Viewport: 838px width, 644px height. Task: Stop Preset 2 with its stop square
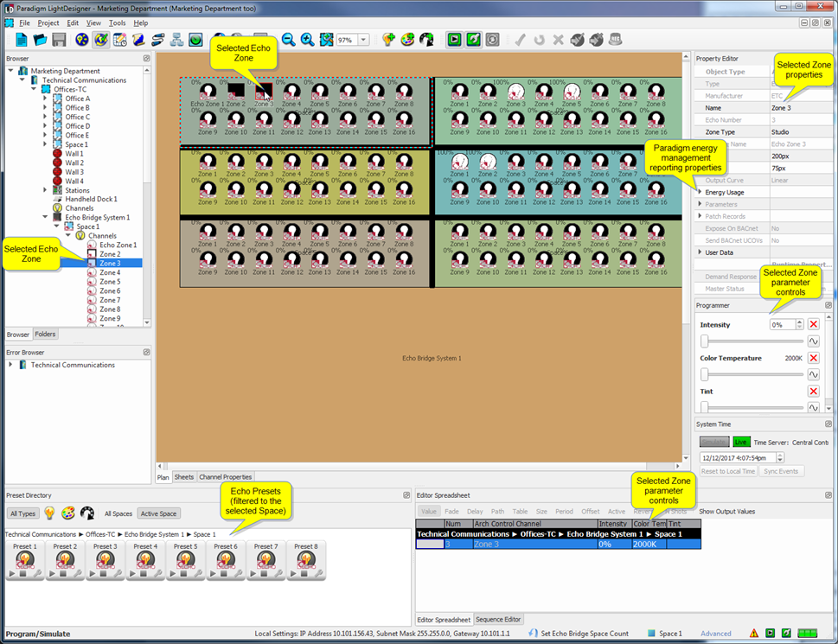click(63, 573)
